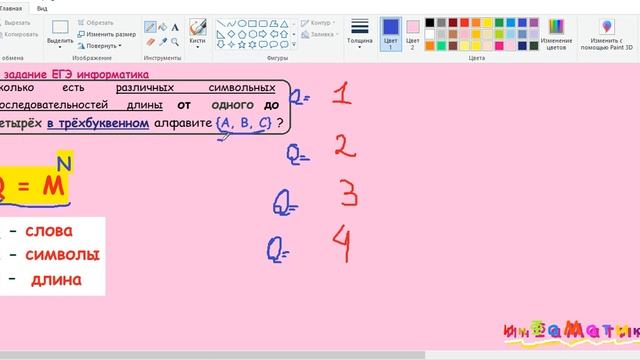This screenshot has width=640, height=360.
Task: Choose the hot pink custom color swatch
Action: 499,46
